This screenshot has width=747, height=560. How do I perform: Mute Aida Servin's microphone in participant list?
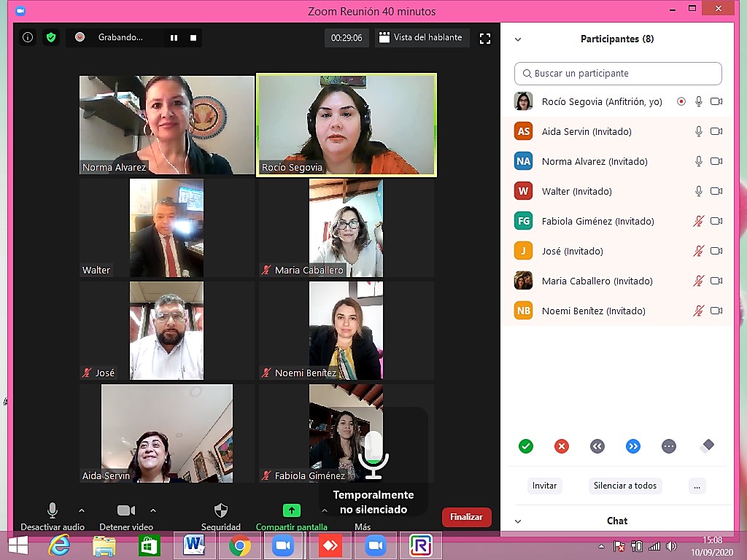(x=698, y=131)
